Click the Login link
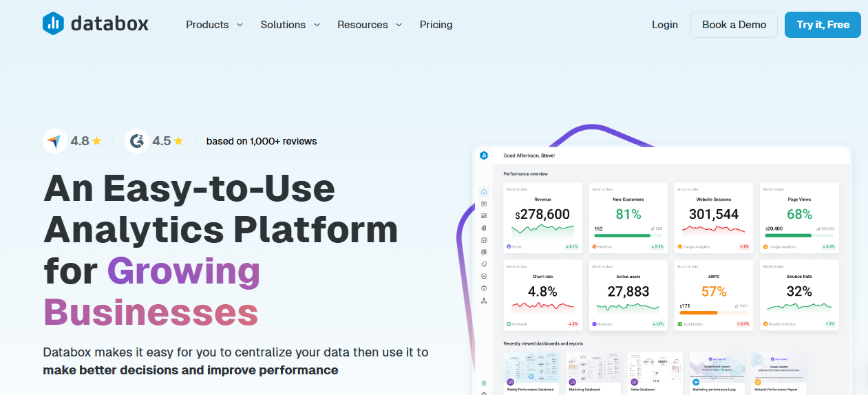Viewport: 868px width, 395px height. point(665,25)
